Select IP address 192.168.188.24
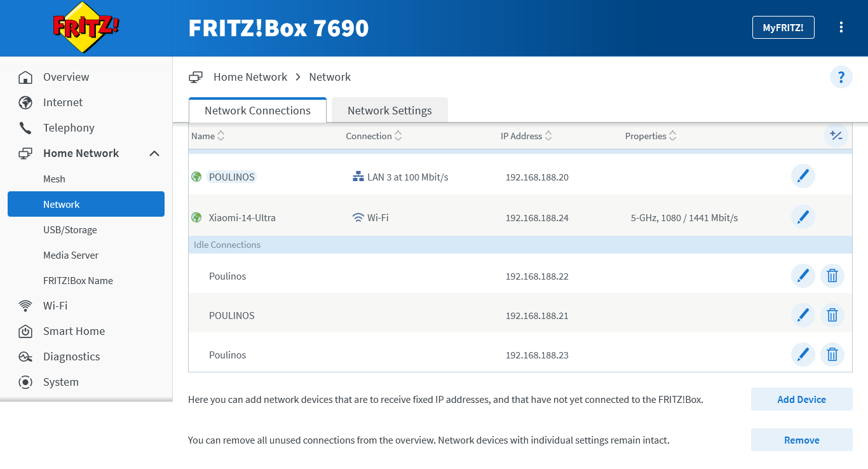Image resolution: width=868 pixels, height=469 pixels. click(x=537, y=217)
